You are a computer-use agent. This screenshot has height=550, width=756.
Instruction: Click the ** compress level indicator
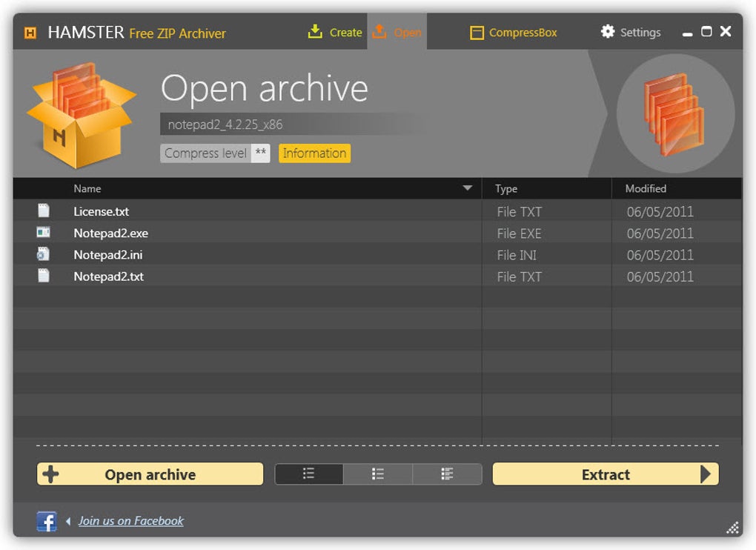[261, 153]
